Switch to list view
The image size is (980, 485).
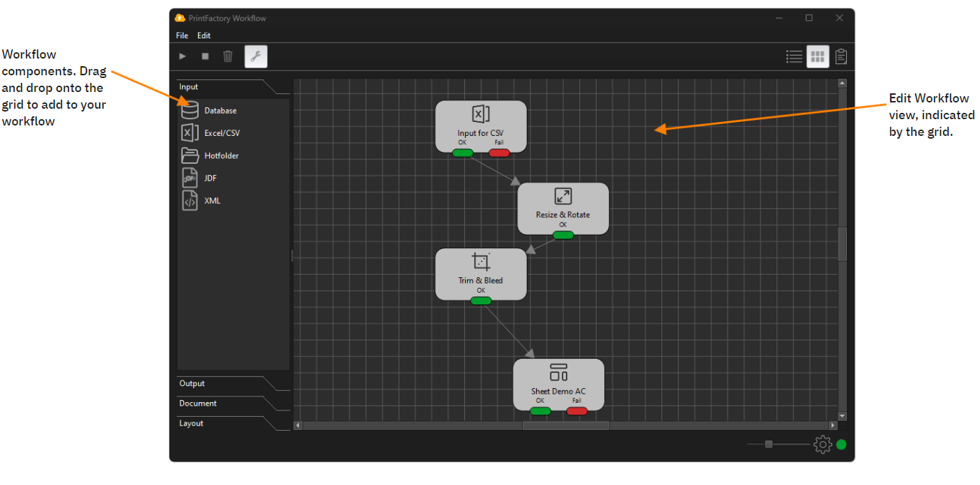(x=794, y=56)
